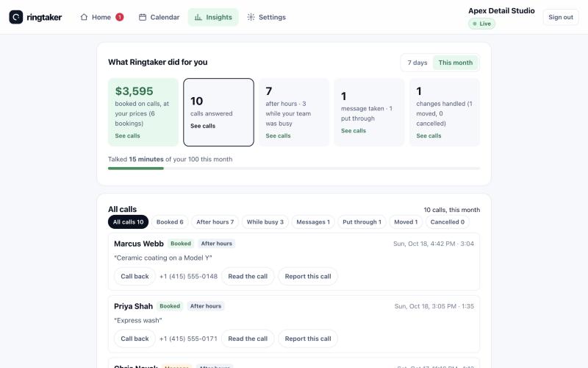See calls for $3,595 booked card

coord(127,135)
